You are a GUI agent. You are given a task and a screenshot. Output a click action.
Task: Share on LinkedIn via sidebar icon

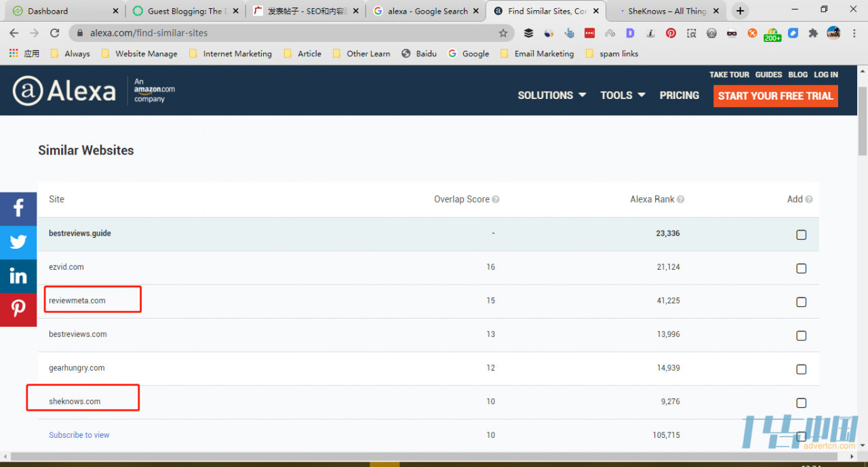point(18,276)
